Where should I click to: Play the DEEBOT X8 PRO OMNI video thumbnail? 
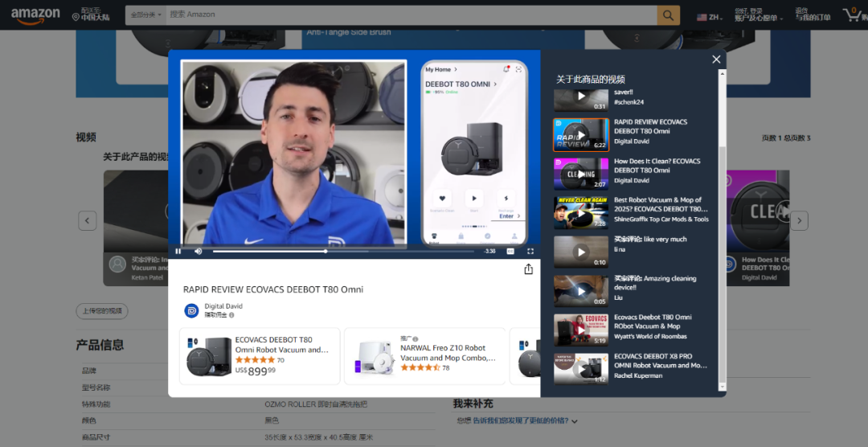click(x=581, y=369)
